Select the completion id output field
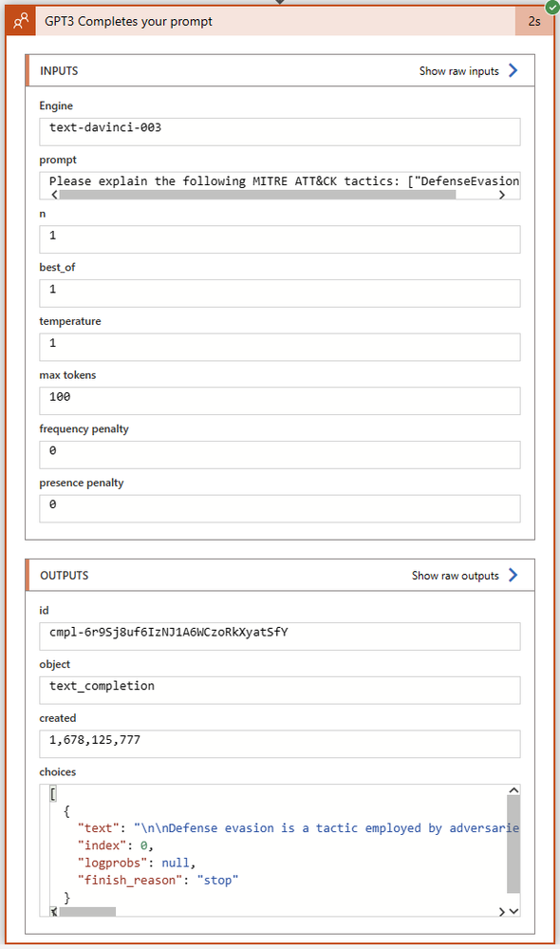This screenshot has width=560, height=949. [x=278, y=636]
